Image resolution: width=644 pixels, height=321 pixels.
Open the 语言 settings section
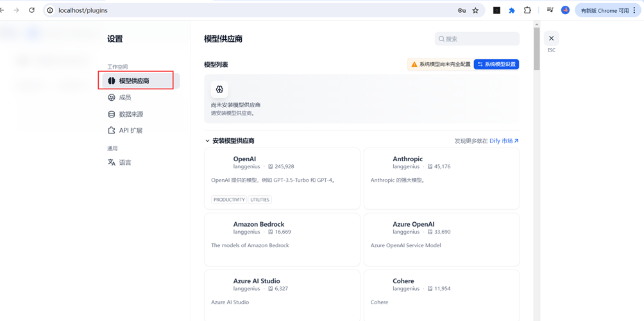pyautogui.click(x=125, y=162)
